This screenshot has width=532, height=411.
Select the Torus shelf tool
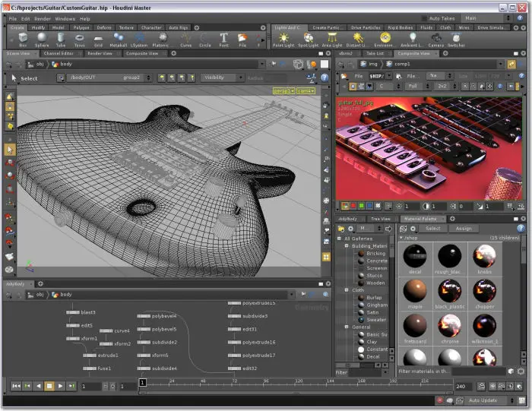tap(79, 40)
